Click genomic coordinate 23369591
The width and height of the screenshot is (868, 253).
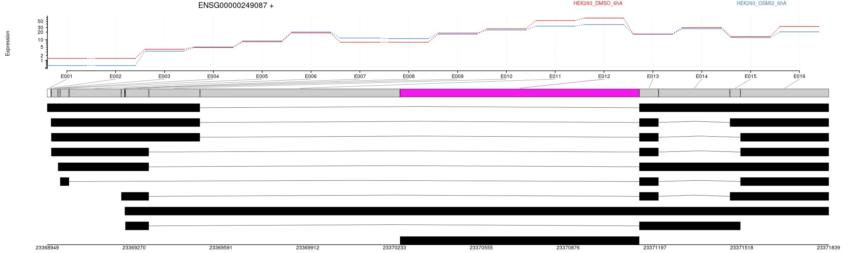click(x=221, y=248)
